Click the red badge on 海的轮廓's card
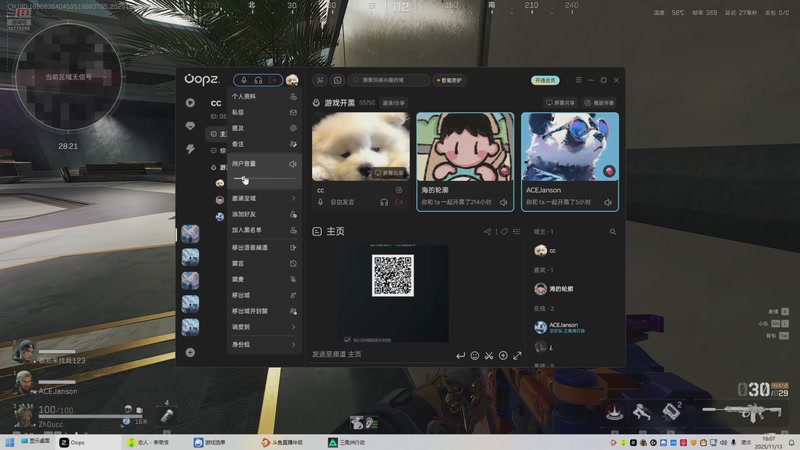800x450 pixels. click(505, 171)
